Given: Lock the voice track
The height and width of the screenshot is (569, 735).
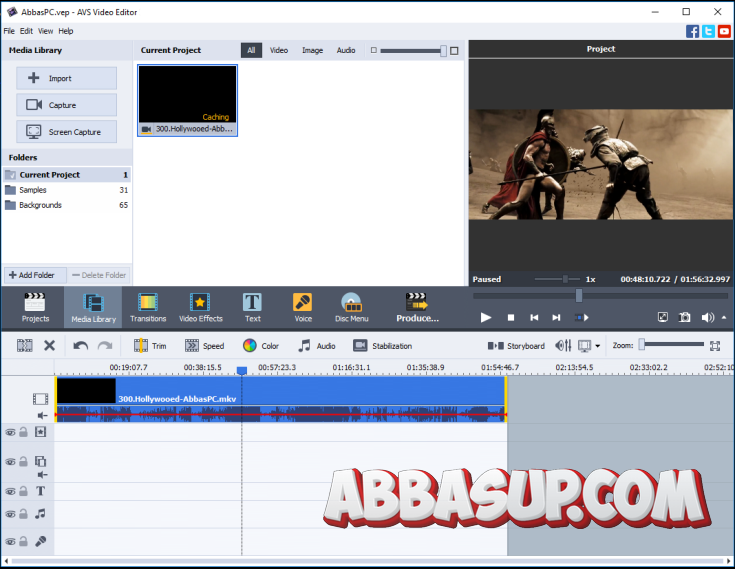Looking at the screenshot, I should 23,541.
